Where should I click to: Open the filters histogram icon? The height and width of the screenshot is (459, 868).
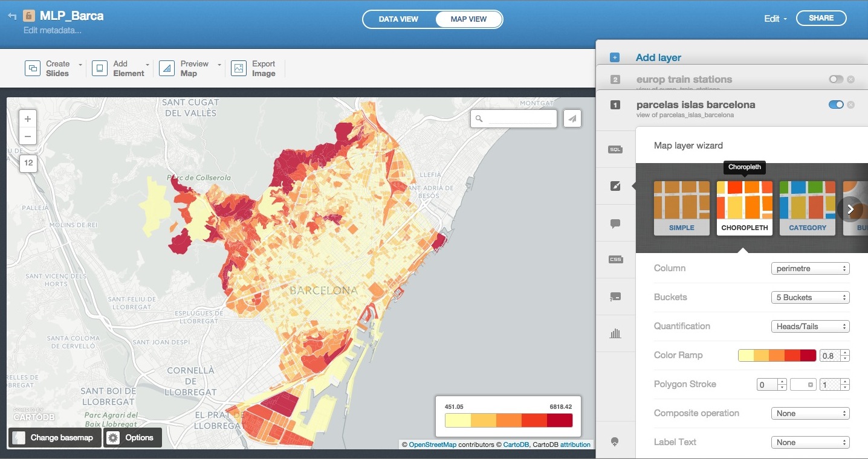point(615,333)
